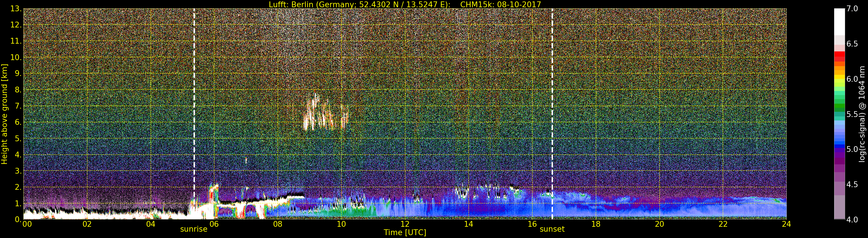
Task: Click the "13." height axis tick
Action: pyautogui.click(x=16, y=9)
